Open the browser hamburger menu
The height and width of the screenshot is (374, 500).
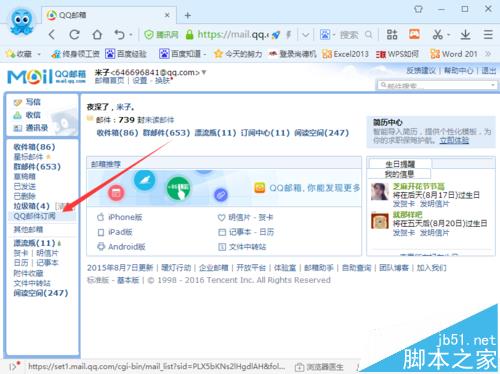click(x=488, y=34)
